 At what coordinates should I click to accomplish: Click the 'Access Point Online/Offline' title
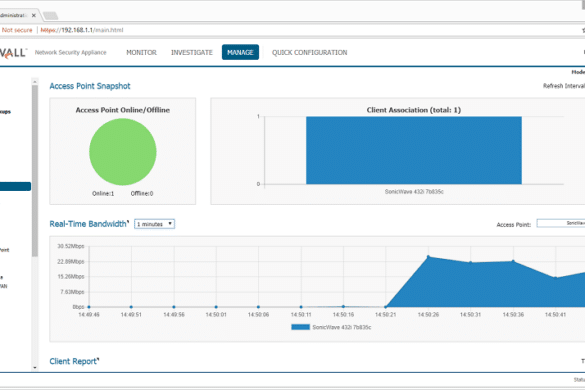coord(123,110)
